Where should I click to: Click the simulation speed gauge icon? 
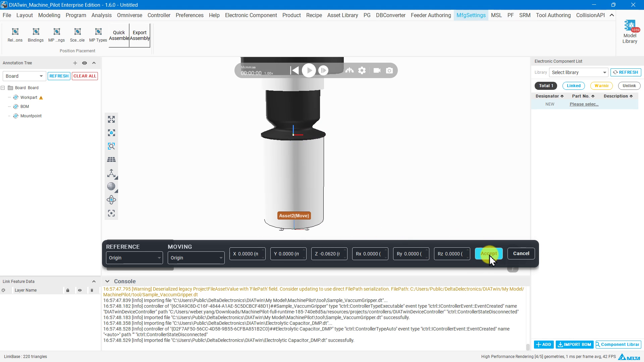tap(350, 70)
